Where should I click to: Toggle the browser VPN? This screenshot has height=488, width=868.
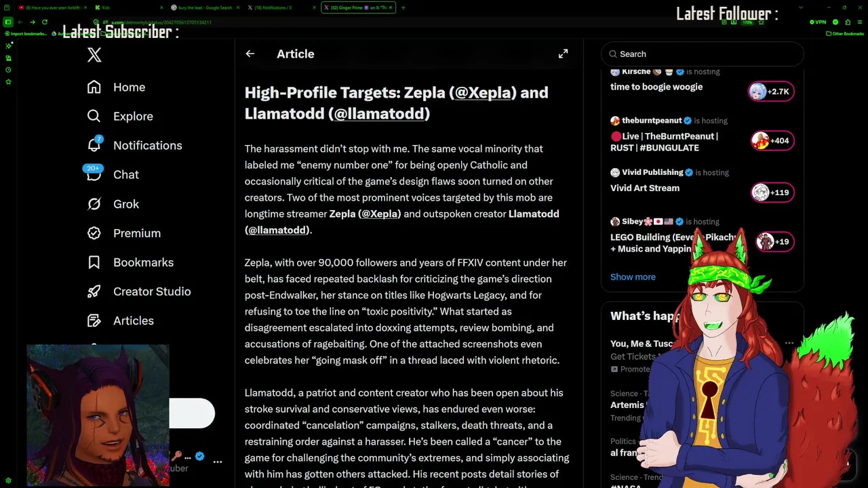[818, 22]
